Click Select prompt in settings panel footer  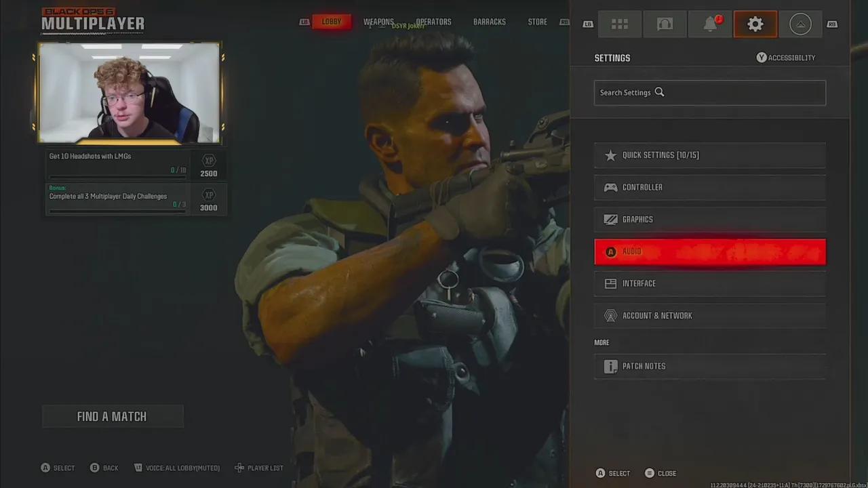[613, 473]
